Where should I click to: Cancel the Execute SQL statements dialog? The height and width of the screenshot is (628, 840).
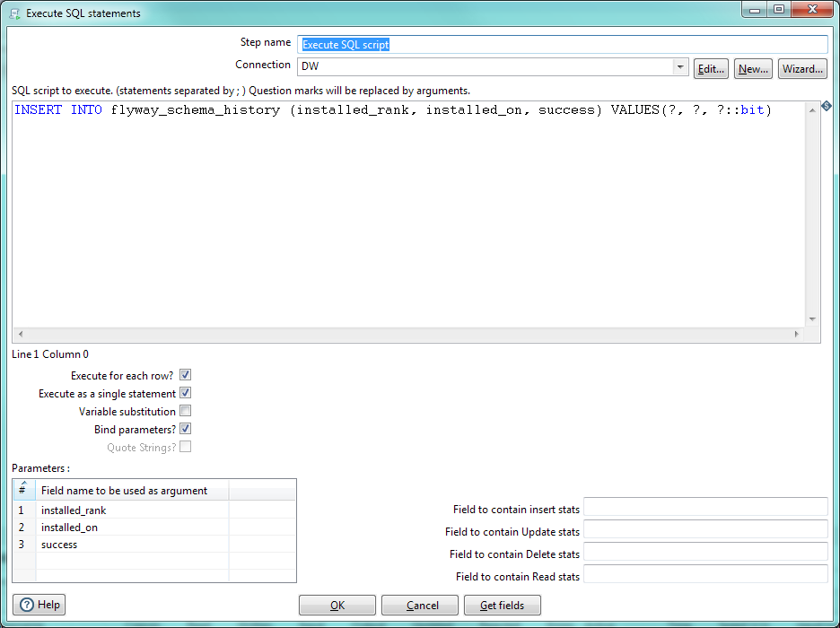coord(419,605)
